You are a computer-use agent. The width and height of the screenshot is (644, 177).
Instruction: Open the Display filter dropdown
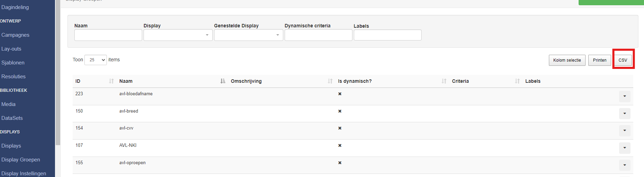pos(178,35)
